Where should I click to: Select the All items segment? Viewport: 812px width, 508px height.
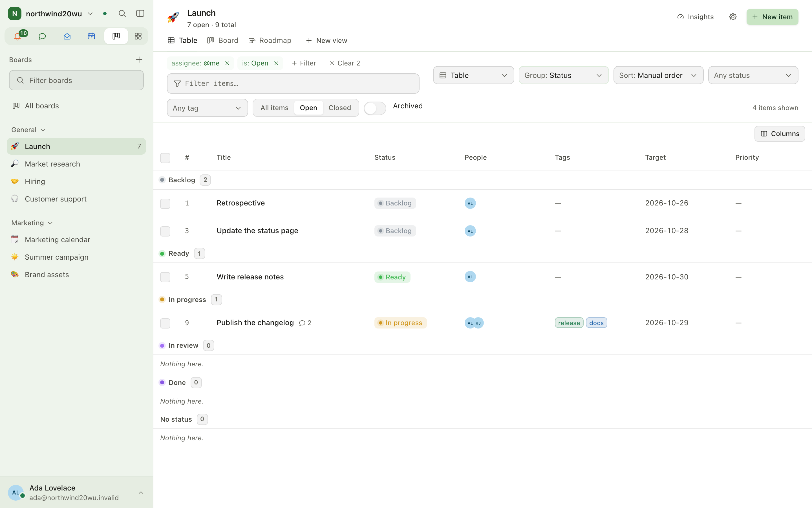(274, 108)
